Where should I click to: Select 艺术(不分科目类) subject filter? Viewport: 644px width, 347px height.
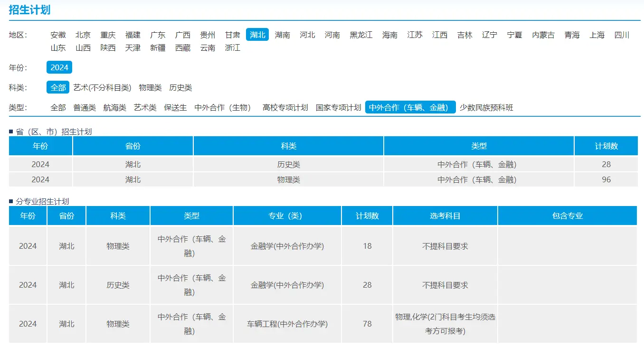(x=102, y=87)
